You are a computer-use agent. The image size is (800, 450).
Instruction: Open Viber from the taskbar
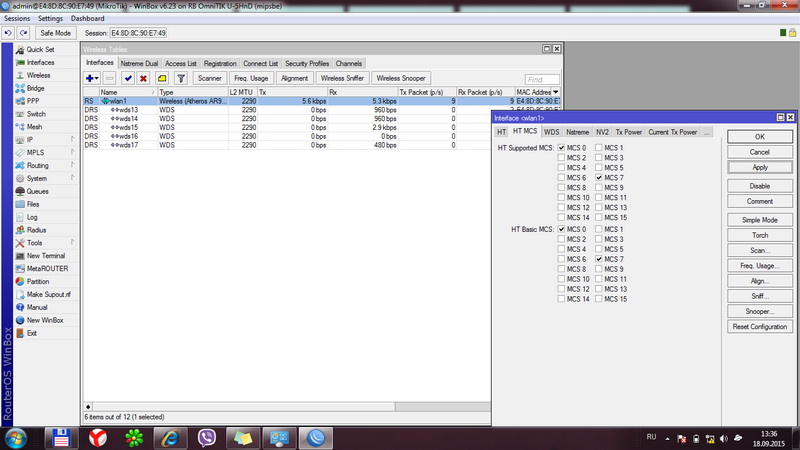[x=207, y=438]
